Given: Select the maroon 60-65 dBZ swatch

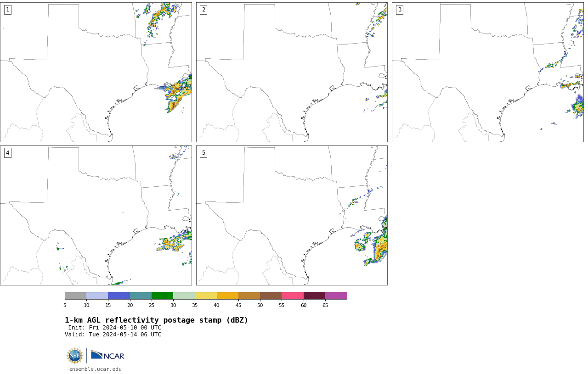Looking at the screenshot, I should point(314,296).
